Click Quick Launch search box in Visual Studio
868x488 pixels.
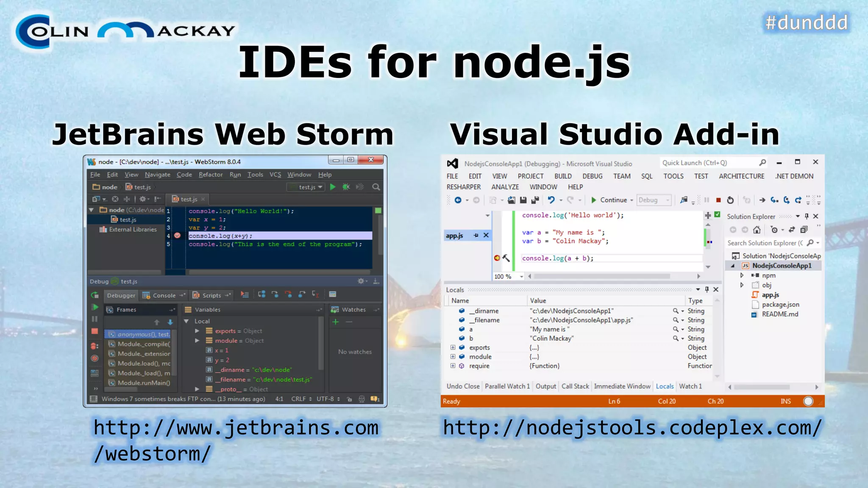[714, 163]
